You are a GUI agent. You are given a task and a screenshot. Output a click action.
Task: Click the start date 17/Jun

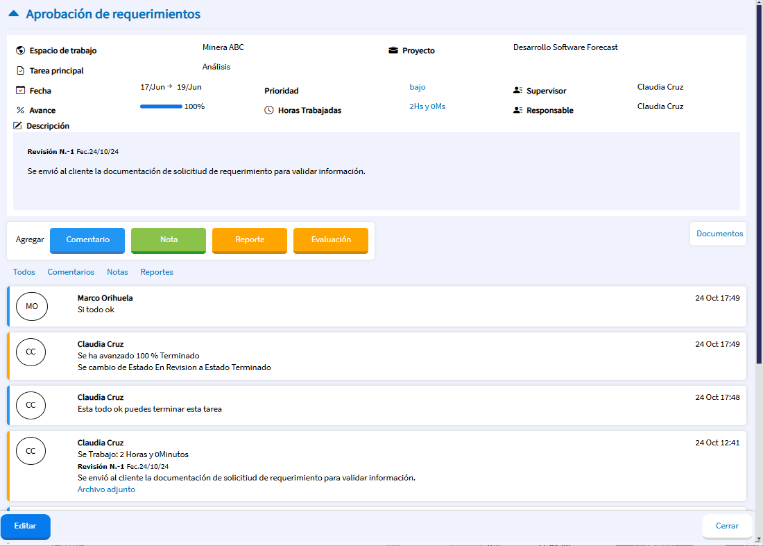pyautogui.click(x=153, y=87)
